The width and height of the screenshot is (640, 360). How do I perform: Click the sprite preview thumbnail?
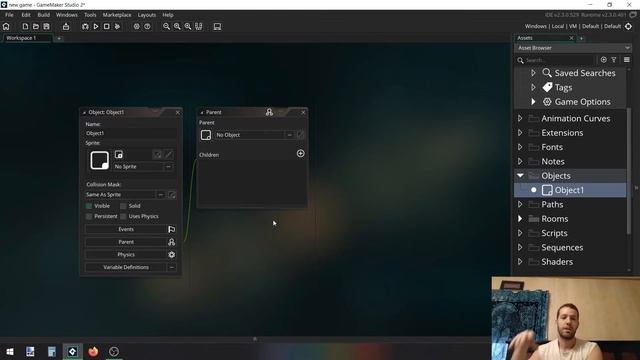point(100,160)
